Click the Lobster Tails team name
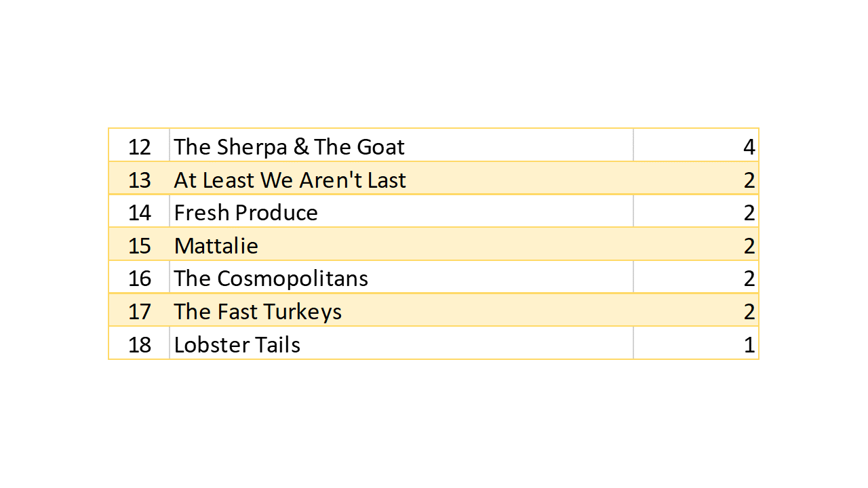This screenshot has width=868, height=488. tap(237, 344)
